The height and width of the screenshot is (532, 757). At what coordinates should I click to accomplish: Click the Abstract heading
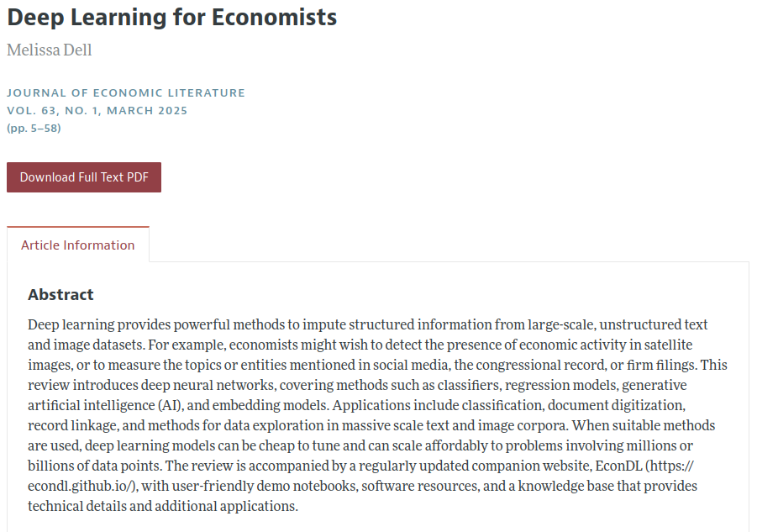(60, 295)
